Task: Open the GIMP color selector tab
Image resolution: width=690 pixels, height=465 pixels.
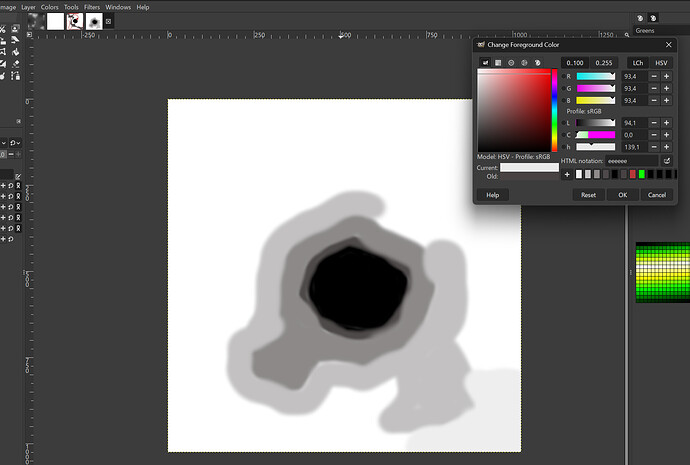Action: pyautogui.click(x=485, y=63)
